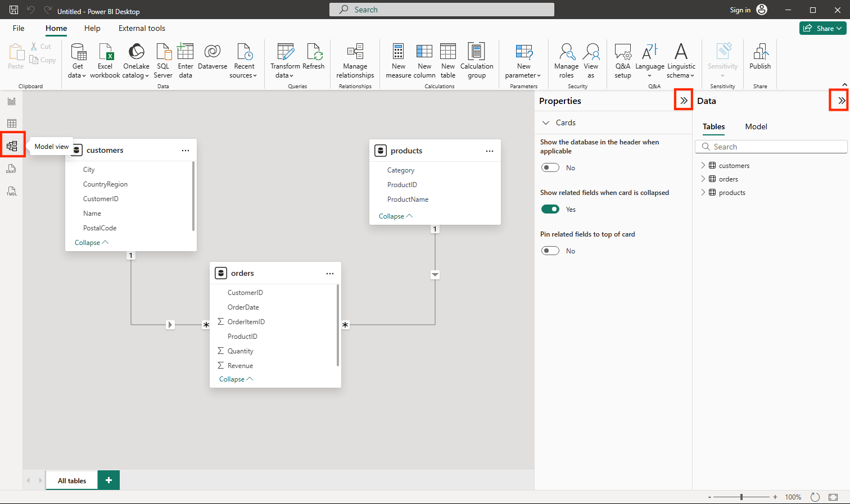
Task: Open Recent sources list
Action: click(244, 61)
